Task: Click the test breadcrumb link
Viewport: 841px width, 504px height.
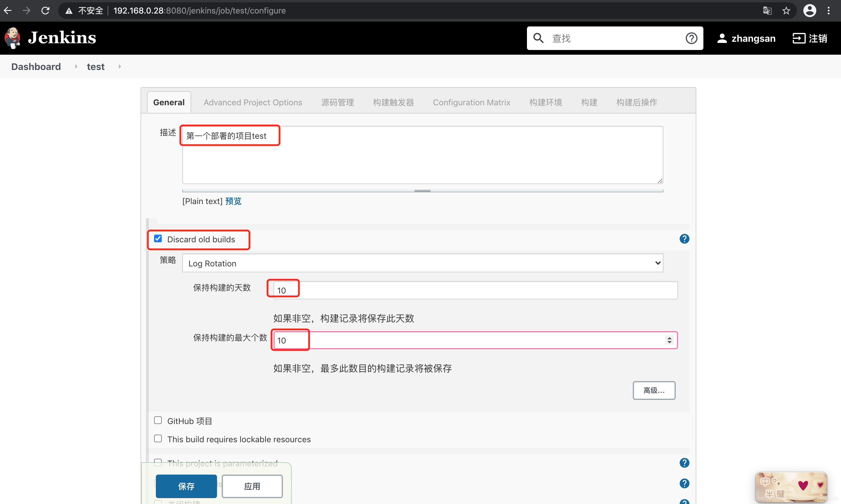Action: point(95,66)
